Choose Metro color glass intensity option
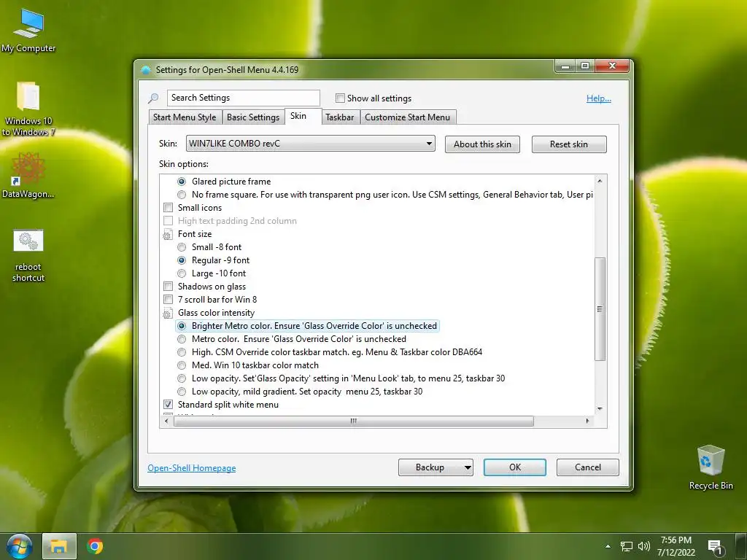This screenshot has height=560, width=747. coord(182,339)
